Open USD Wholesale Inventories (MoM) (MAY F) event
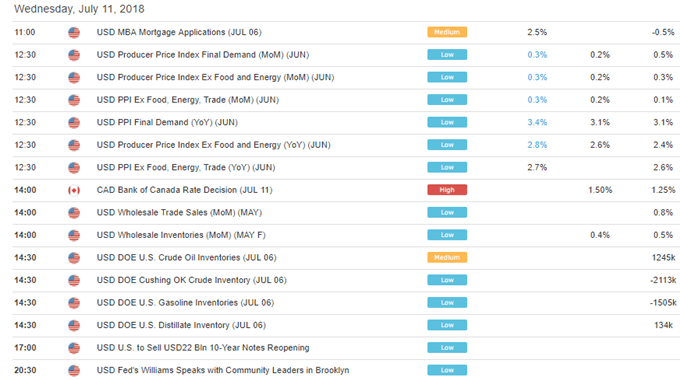The image size is (680, 380). tap(181, 235)
